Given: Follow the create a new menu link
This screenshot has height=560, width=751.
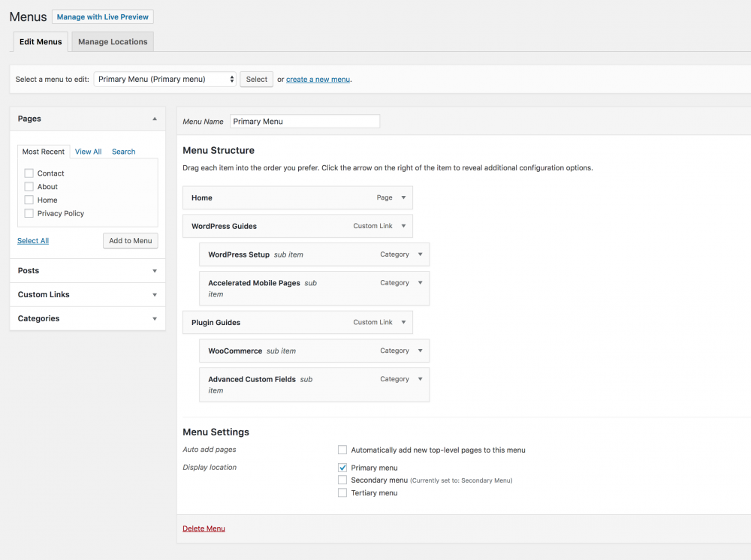Looking at the screenshot, I should 318,80.
